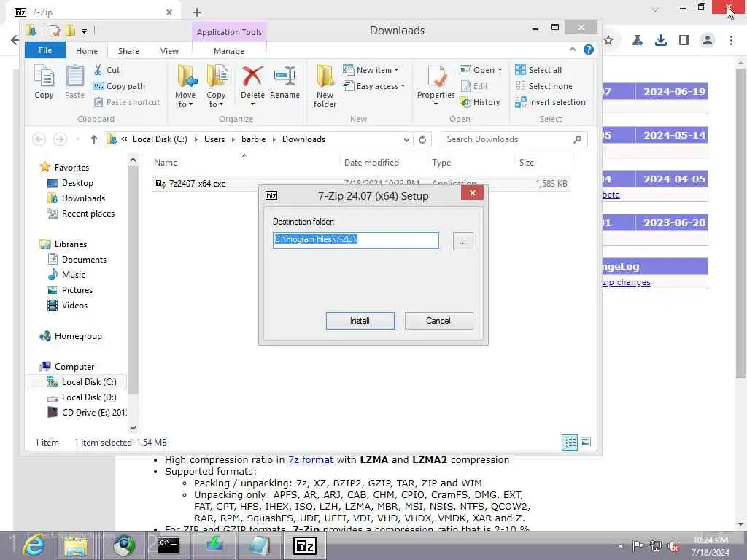Click the 7z taskbar icon

click(x=305, y=545)
